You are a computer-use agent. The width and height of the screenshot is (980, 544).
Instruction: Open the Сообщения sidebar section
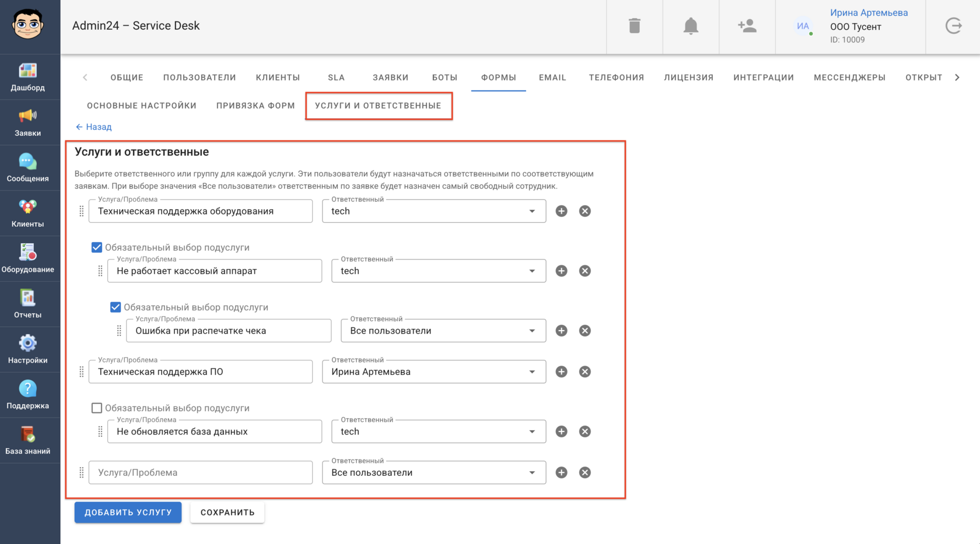pyautogui.click(x=27, y=168)
